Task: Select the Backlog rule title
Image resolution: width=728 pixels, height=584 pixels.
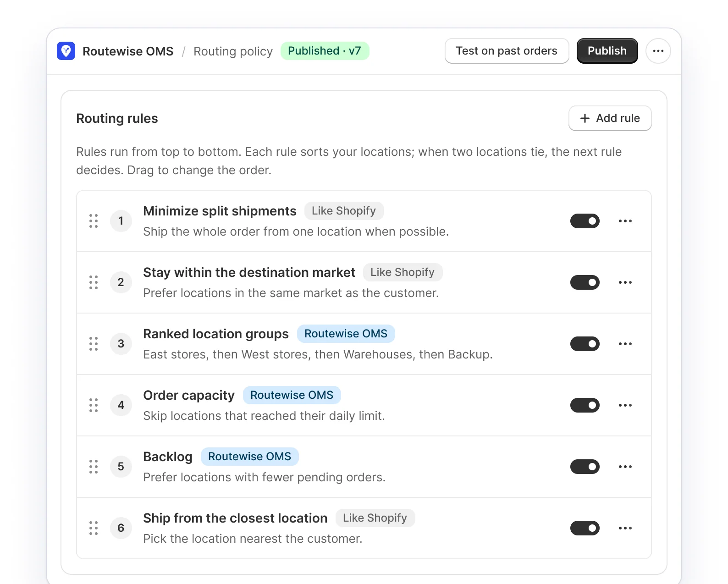Action: point(168,457)
